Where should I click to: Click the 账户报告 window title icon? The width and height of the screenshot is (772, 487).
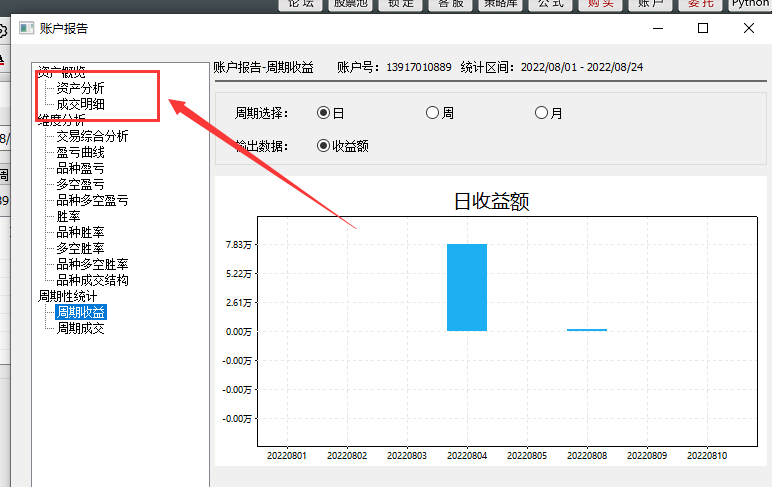[27, 29]
